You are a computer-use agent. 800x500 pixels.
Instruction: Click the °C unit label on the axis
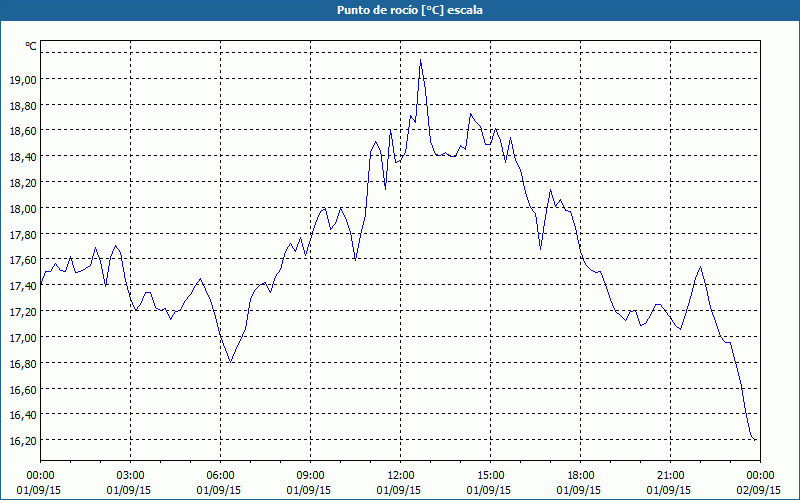coord(31,46)
